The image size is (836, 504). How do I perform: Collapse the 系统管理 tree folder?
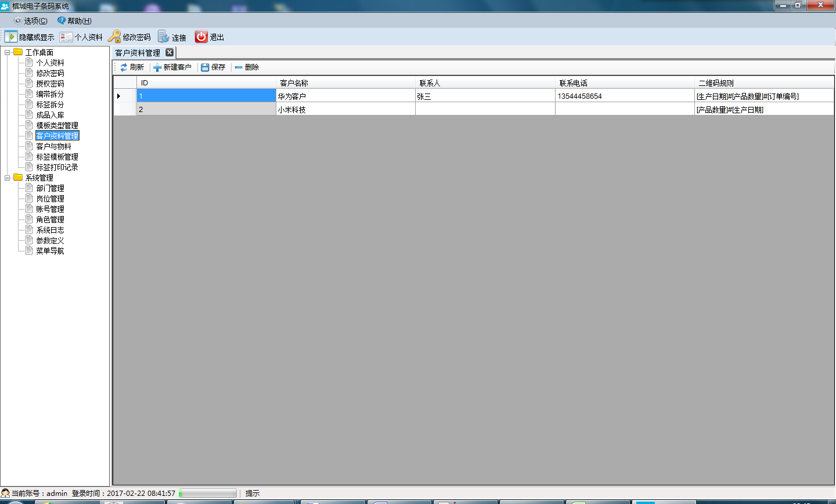coord(8,178)
